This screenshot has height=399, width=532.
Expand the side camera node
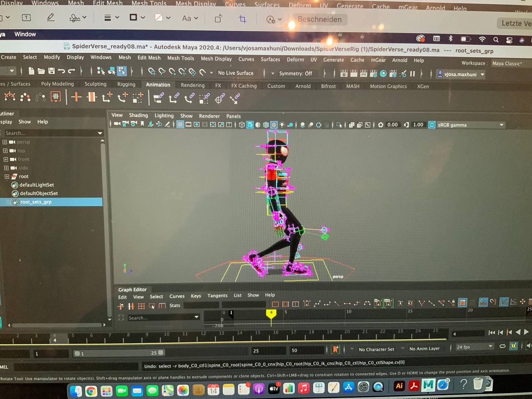6,168
